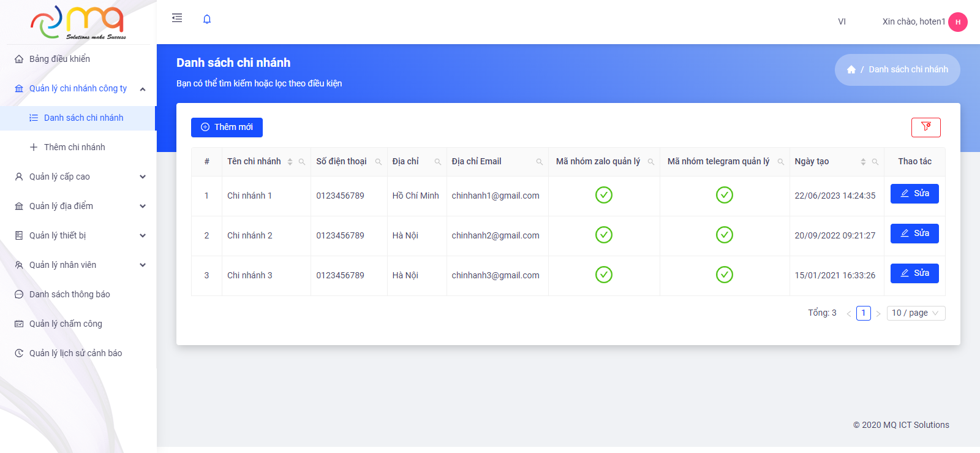Click the Thêm mới button
Viewport: 980px width, 453px height.
pyautogui.click(x=227, y=127)
